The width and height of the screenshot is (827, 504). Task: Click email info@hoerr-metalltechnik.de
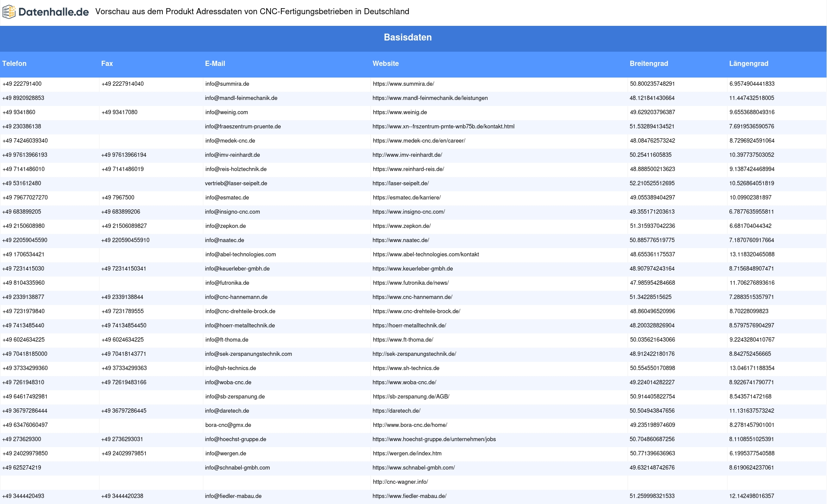click(x=240, y=326)
